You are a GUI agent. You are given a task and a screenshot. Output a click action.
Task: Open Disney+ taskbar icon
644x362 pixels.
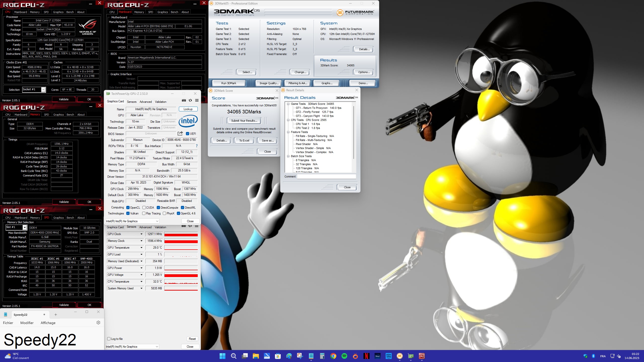coord(378,356)
